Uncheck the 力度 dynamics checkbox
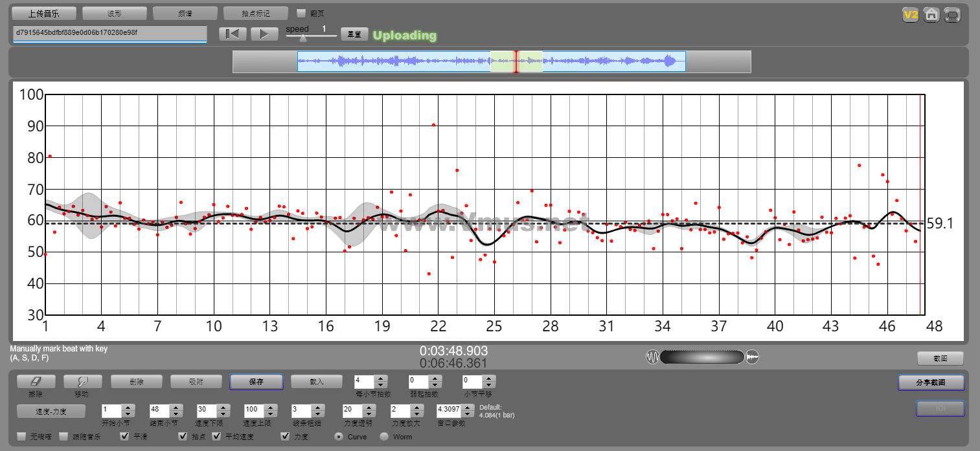This screenshot has height=451, width=980. click(285, 437)
